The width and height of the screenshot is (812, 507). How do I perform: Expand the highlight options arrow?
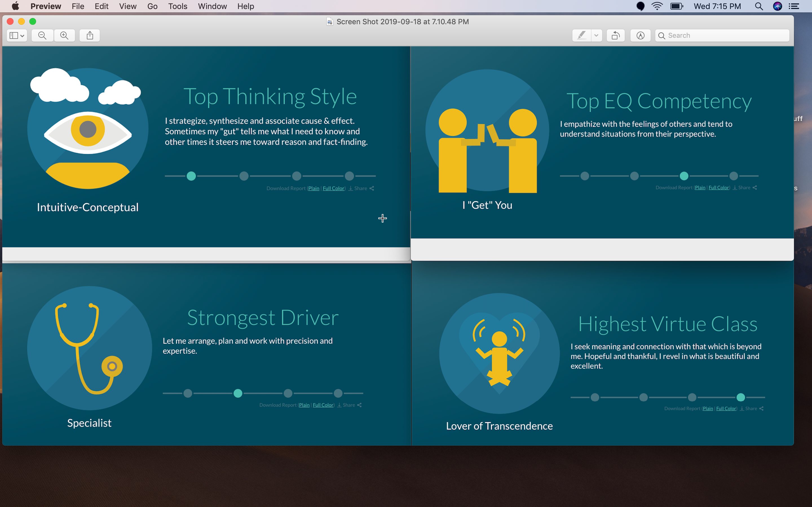[x=596, y=35]
